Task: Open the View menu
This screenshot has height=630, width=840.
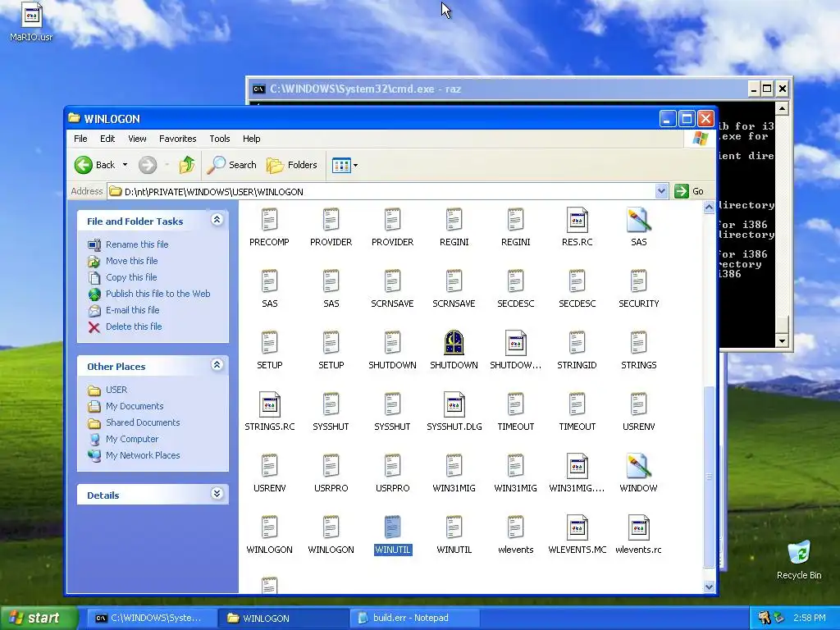Action: pos(137,139)
